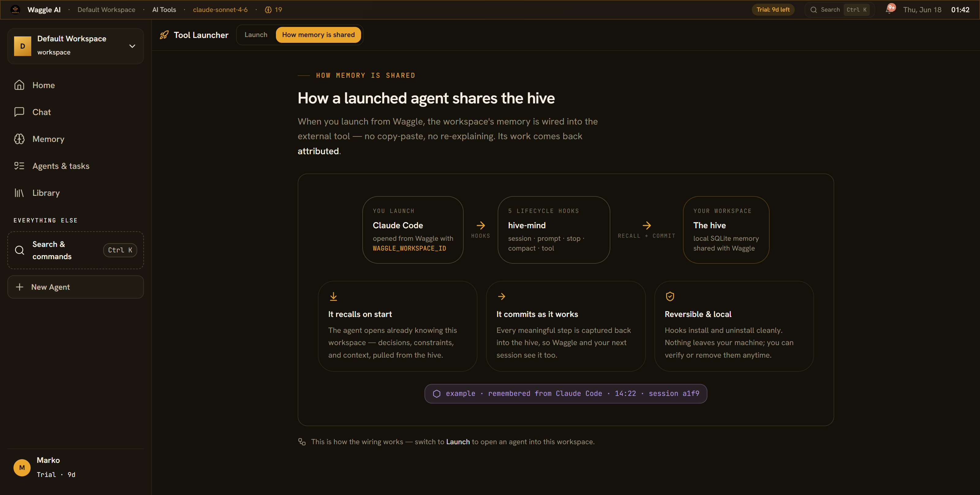
Task: Open Search & commands panel
Action: coord(75,250)
